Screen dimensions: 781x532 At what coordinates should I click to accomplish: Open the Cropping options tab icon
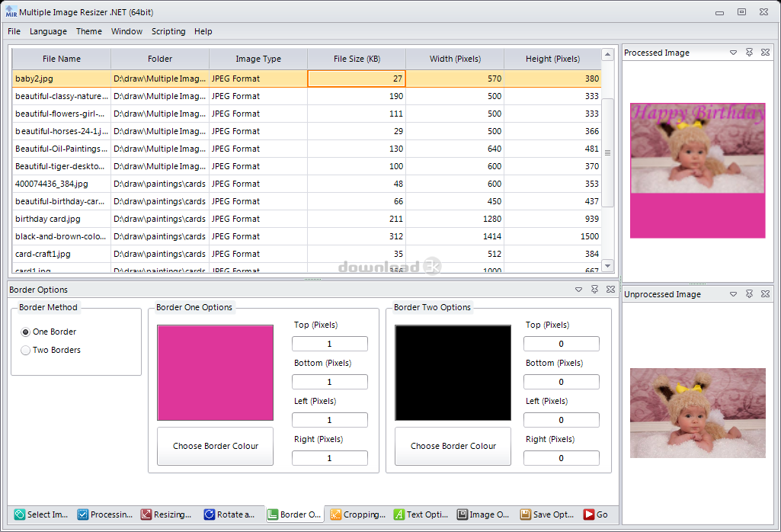(336, 514)
